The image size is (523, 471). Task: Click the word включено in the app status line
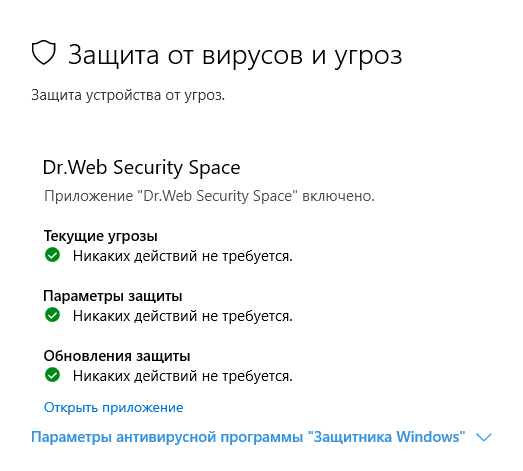click(x=337, y=196)
